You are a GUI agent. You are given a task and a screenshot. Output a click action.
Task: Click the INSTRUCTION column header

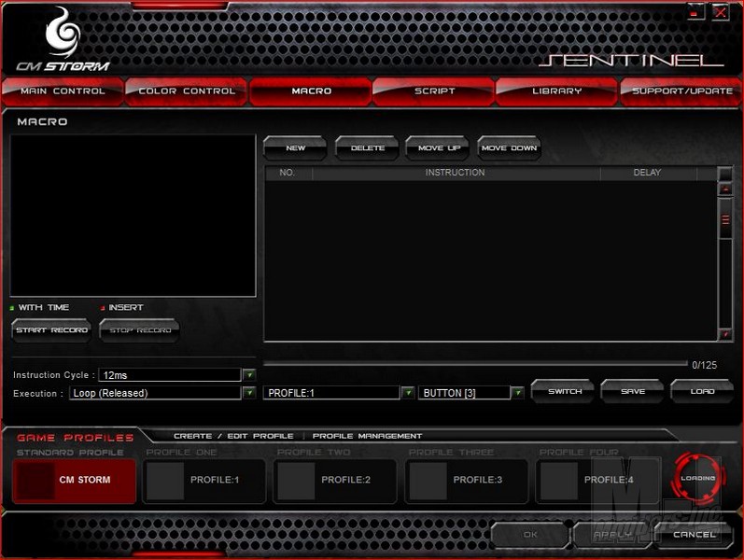[x=456, y=173]
